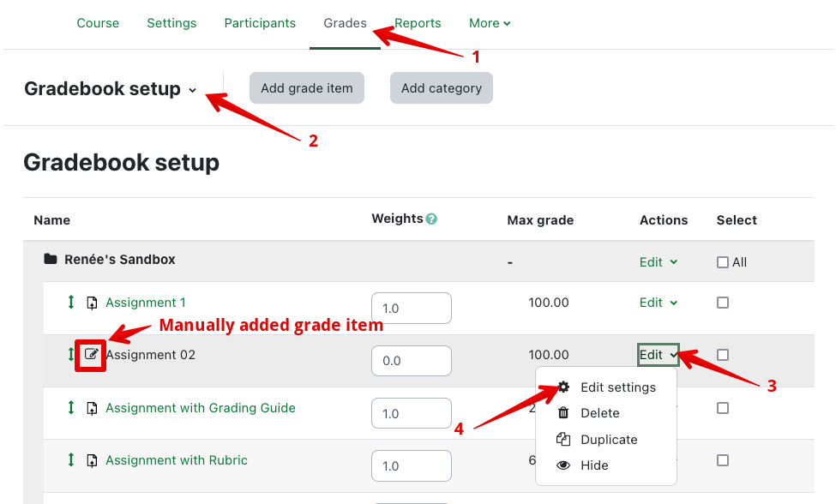Viewport: 836px width, 504px height.
Task: Open the Edit menu for Renée's Sandbox
Action: (x=659, y=262)
